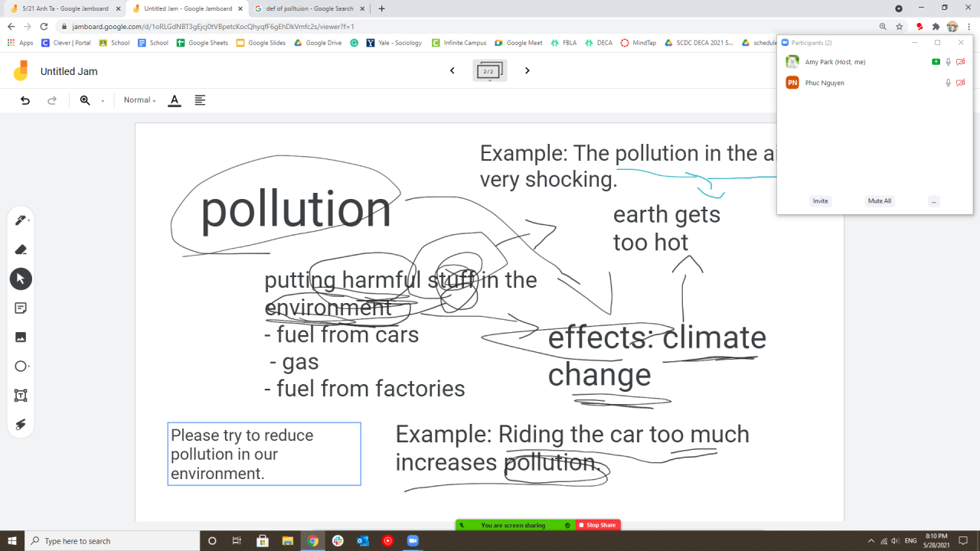The image size is (980, 551).
Task: Open the Infinite Campus bookmark
Action: (459, 43)
